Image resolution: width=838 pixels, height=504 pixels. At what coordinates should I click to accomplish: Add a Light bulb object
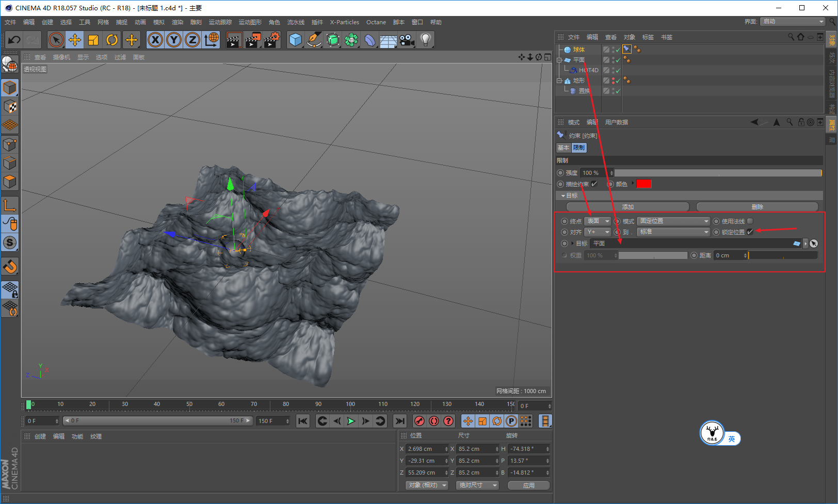pyautogui.click(x=425, y=40)
